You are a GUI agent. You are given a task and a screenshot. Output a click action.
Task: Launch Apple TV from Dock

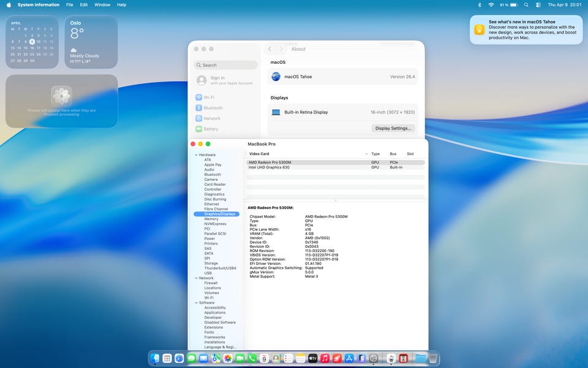[x=313, y=358]
